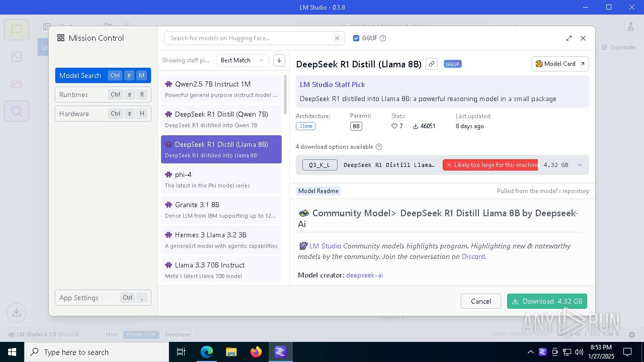The image size is (644, 362).
Task: Open the Q3_K_L quantization selector
Action: [x=320, y=165]
